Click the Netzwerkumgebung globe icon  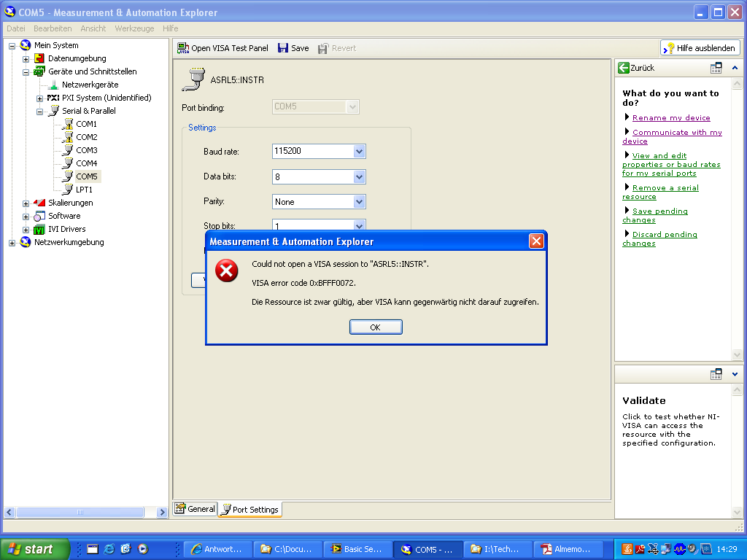tap(26, 242)
